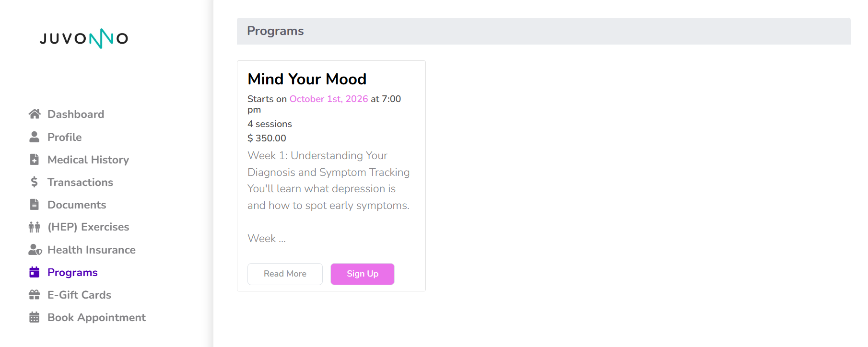Click the Medical History file icon
The image size is (868, 347).
tap(35, 160)
